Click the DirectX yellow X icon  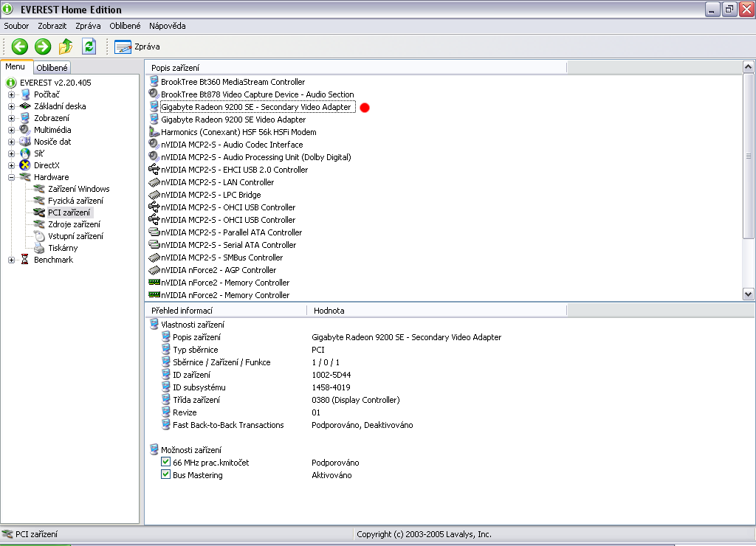25,165
